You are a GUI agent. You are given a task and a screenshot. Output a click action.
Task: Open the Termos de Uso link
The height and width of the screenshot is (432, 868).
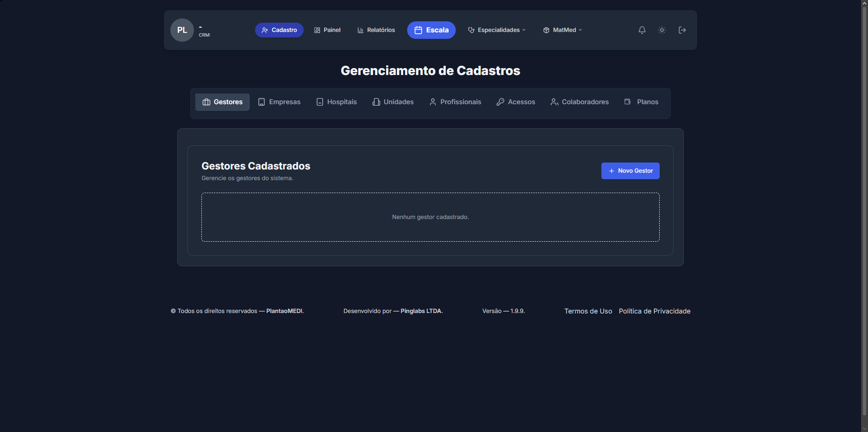pyautogui.click(x=588, y=311)
